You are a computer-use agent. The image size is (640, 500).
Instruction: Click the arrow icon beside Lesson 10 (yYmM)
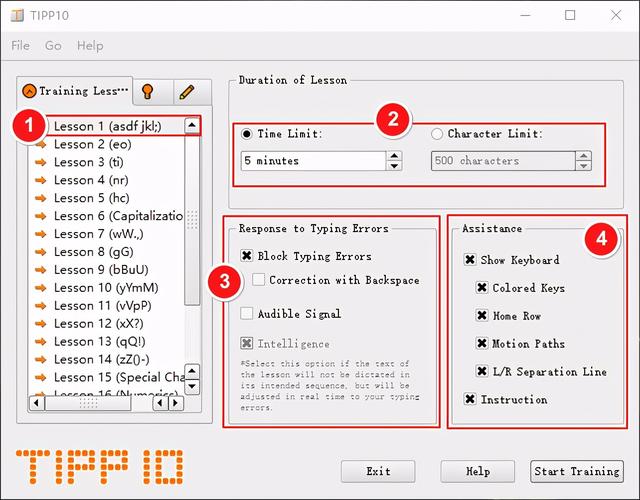tap(42, 288)
